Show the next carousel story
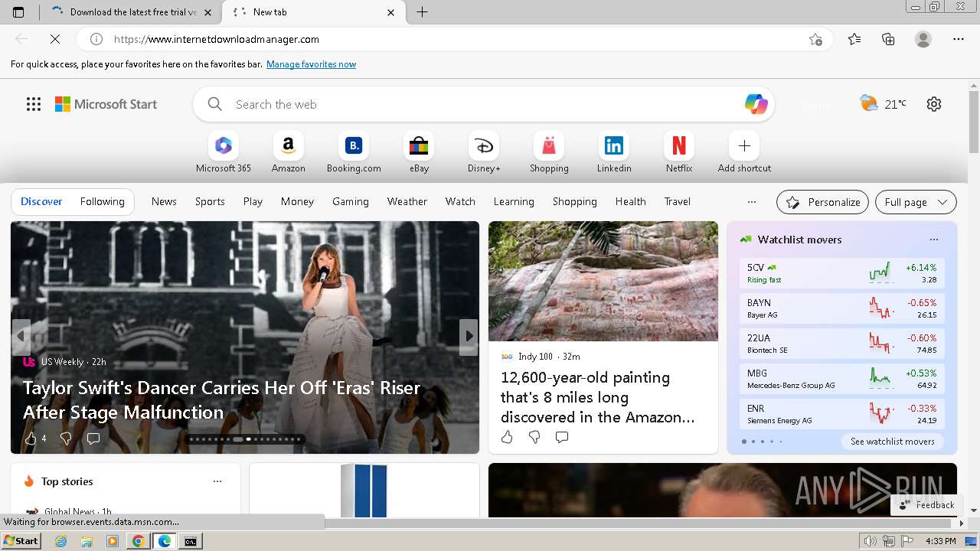980x551 pixels. click(x=469, y=337)
